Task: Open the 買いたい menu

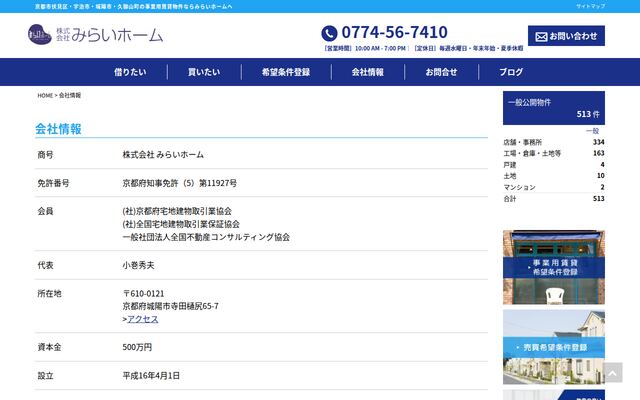Action: pos(204,72)
